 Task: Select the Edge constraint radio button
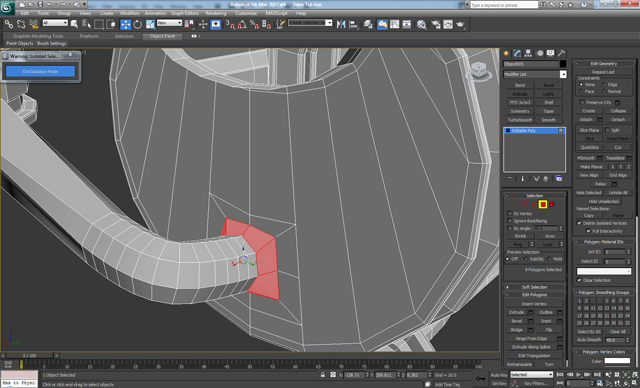[x=604, y=84]
